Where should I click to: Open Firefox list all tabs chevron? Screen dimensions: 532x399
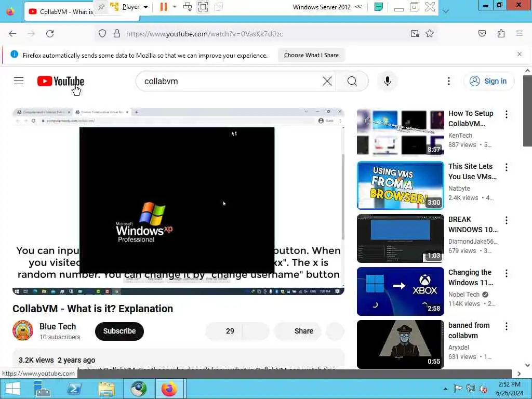pyautogui.click(x=446, y=11)
